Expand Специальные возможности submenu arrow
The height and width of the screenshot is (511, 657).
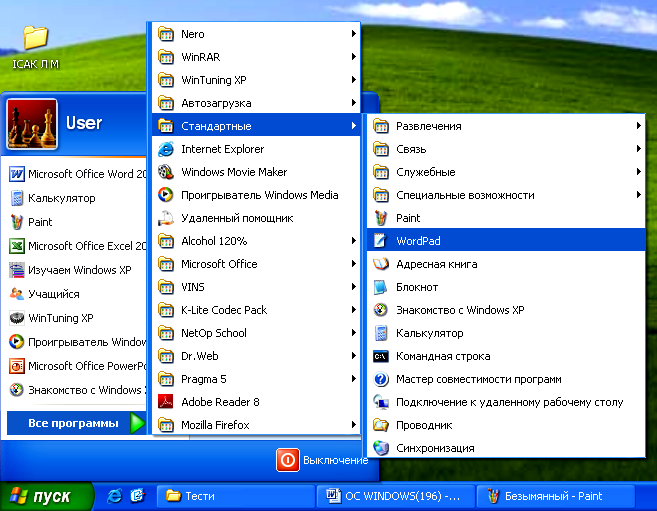(639, 195)
